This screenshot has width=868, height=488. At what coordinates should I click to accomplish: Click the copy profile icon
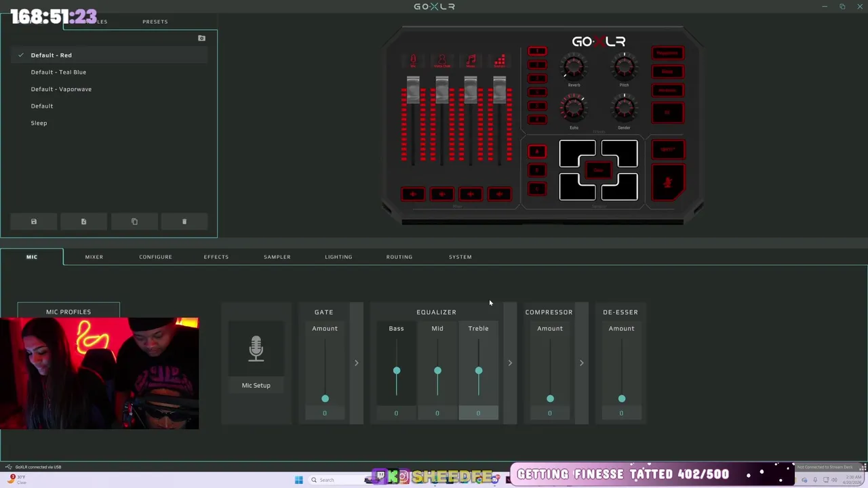[134, 222]
